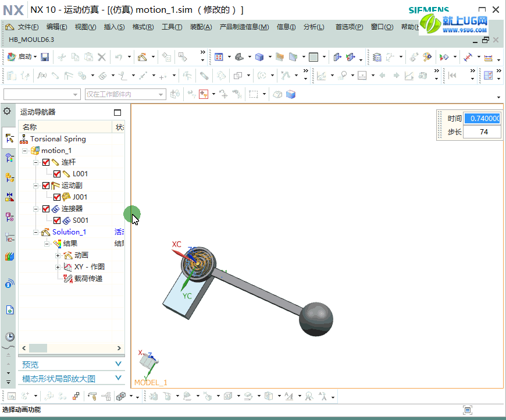Uncheck the S001 spring checkbox
The height and width of the screenshot is (420, 506).
point(57,220)
